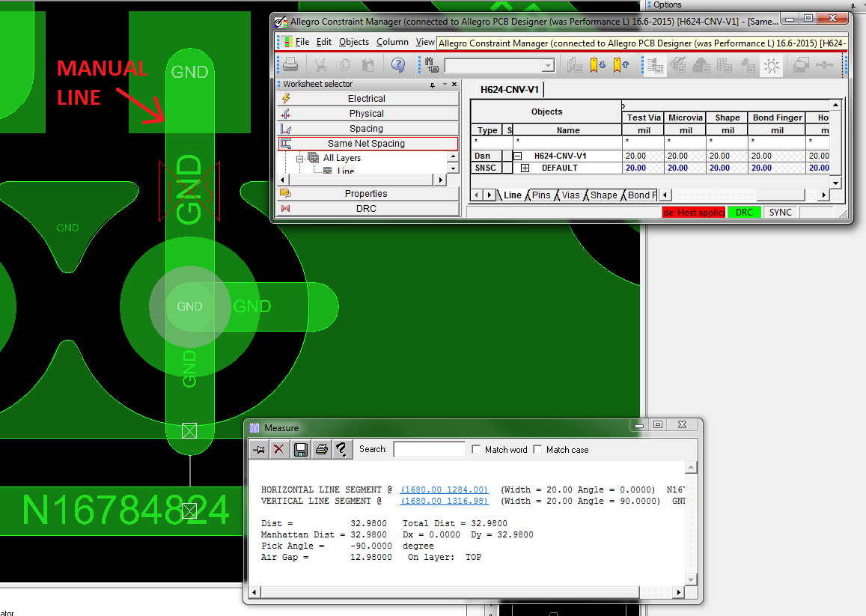Open the toolbar combo box dropdown
The image size is (866, 616).
point(548,66)
